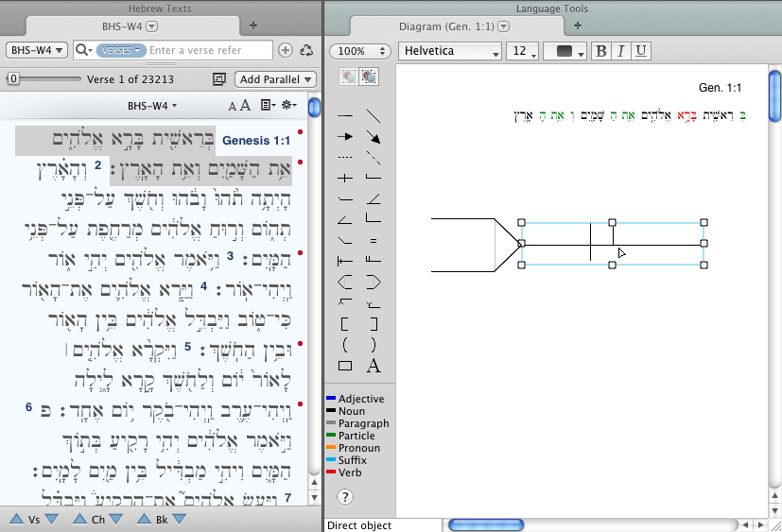Viewport: 782px width, 532px height.
Task: Click the gear settings icon in text pane
Action: coord(289,106)
